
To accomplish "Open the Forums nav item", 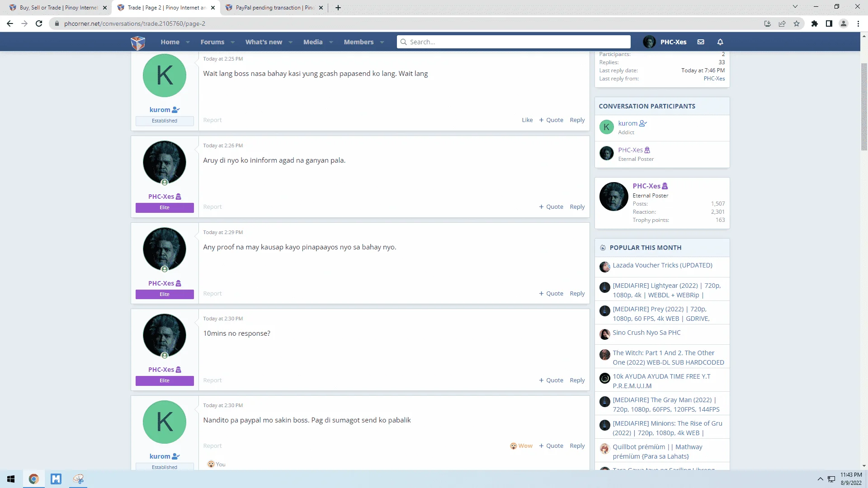I will click(212, 42).
